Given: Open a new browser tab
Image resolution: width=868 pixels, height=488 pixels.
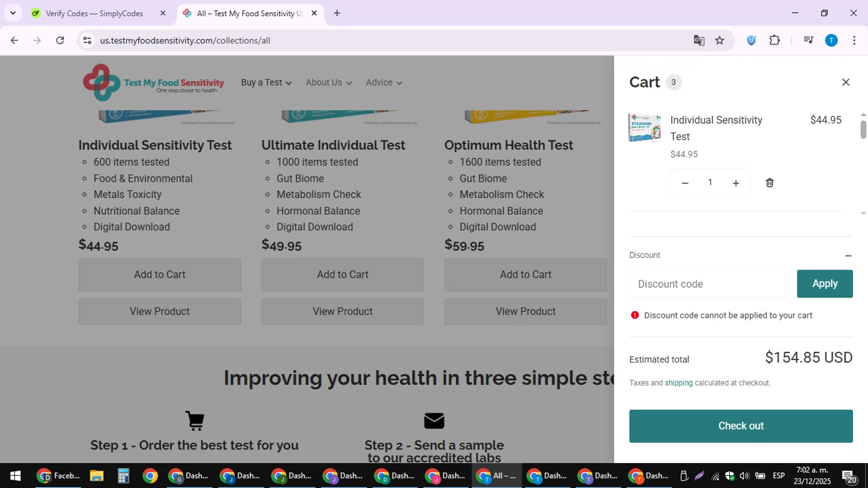Looking at the screenshot, I should tap(337, 13).
